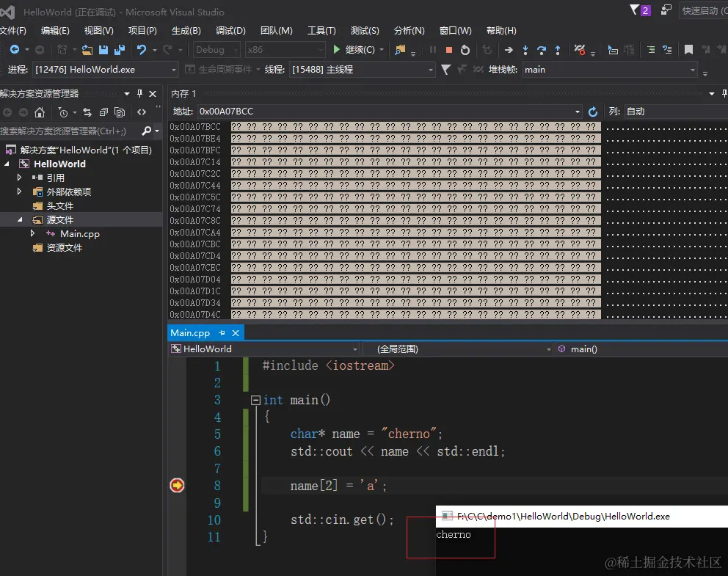Image resolution: width=728 pixels, height=576 pixels.
Task: Click the Collapse All icon in Solution Explorer
Action: (103, 112)
